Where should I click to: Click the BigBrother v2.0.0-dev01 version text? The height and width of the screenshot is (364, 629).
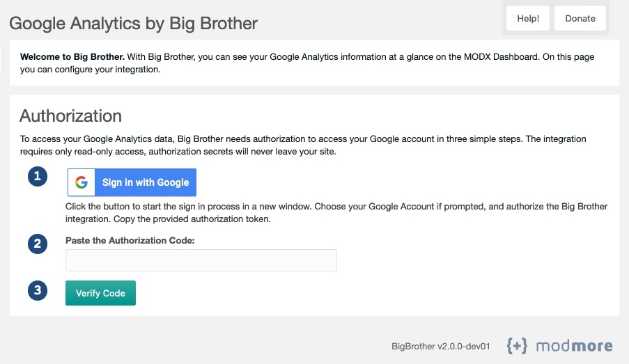tap(441, 347)
